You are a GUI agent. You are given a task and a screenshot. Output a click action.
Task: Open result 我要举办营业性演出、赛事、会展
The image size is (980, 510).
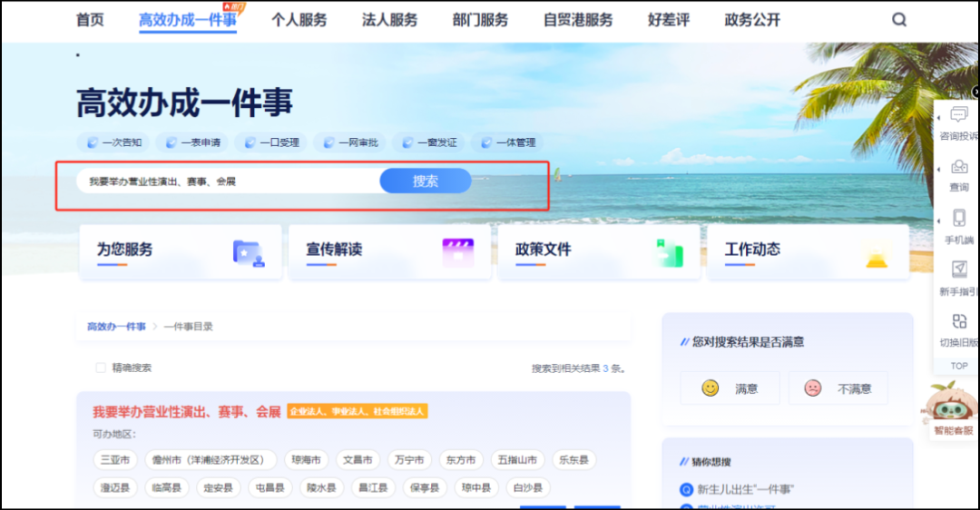187,412
